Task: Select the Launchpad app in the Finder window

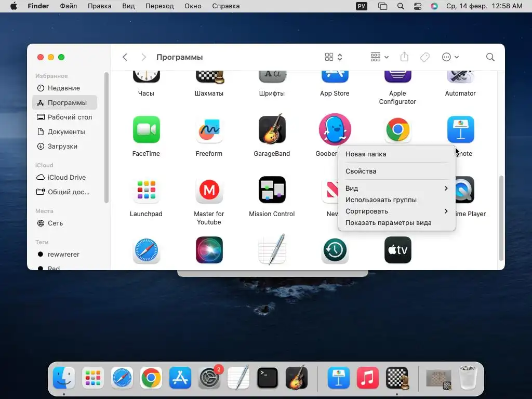Action: [146, 190]
